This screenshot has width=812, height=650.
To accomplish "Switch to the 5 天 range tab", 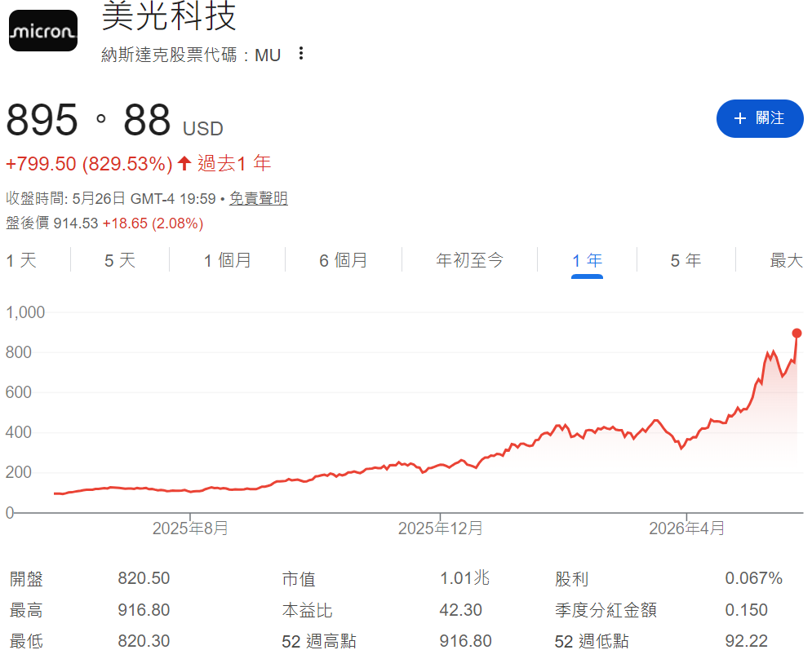I will [120, 260].
